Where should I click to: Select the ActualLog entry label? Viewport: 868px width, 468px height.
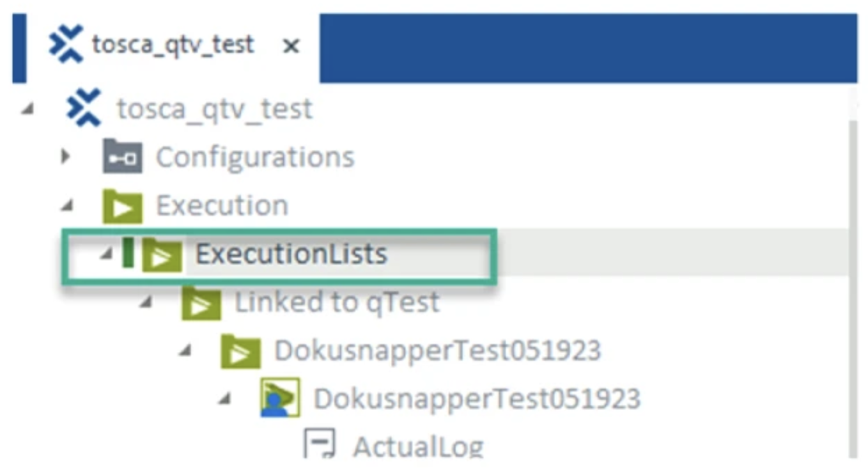point(418,446)
